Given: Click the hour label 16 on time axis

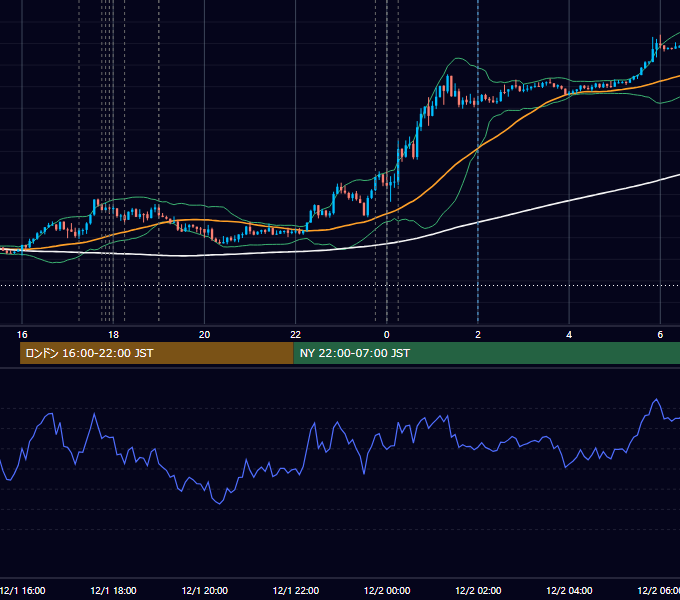Looking at the screenshot, I should 22,335.
